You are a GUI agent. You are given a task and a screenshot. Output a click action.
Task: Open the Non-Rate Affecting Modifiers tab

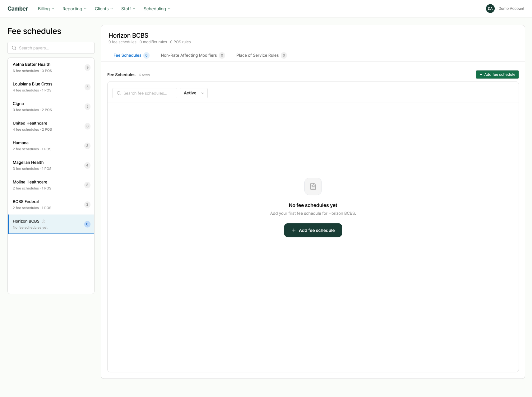click(x=193, y=55)
